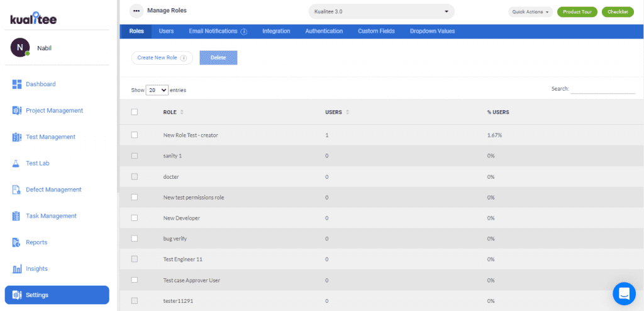Image resolution: width=644 pixels, height=311 pixels.
Task: Click the "1.67%" users percentage cell
Action: (494, 135)
